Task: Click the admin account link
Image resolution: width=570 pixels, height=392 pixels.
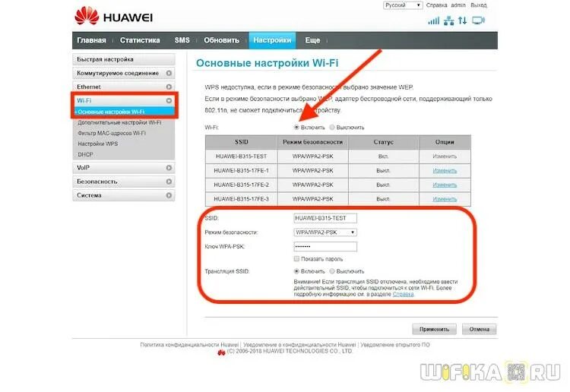Action: pos(458,5)
